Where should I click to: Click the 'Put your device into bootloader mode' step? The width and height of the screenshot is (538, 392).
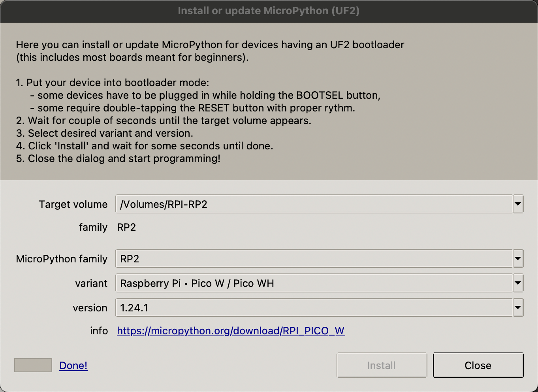(113, 83)
